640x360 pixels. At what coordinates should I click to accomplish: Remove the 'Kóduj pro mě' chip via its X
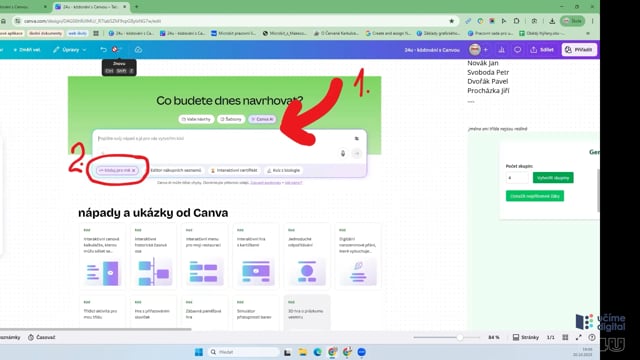(x=133, y=170)
